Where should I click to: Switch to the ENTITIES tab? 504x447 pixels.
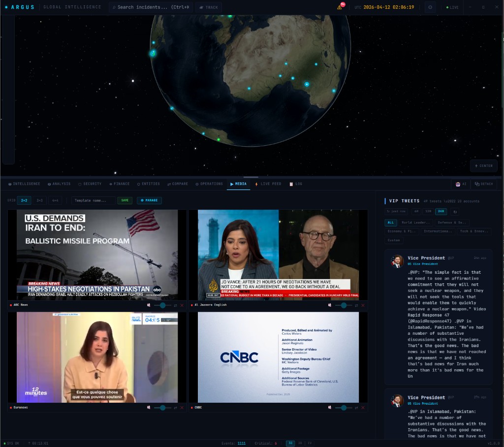[x=149, y=184]
